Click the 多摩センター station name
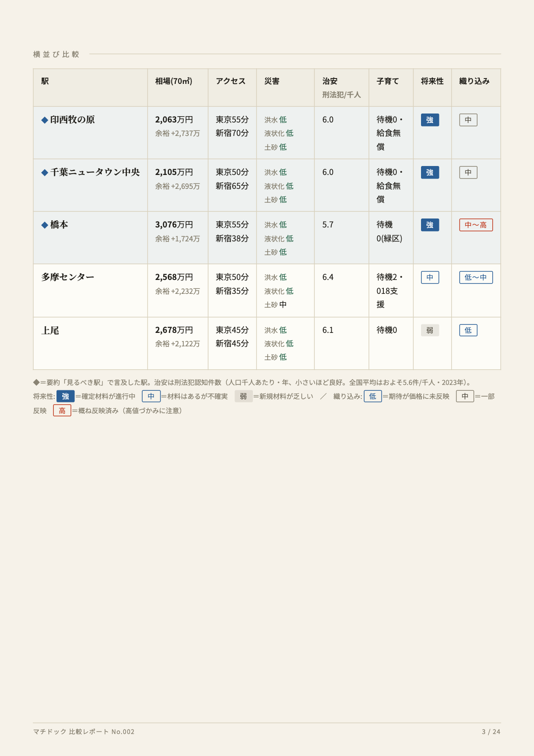Image resolution: width=534 pixels, height=756 pixels. click(x=68, y=277)
